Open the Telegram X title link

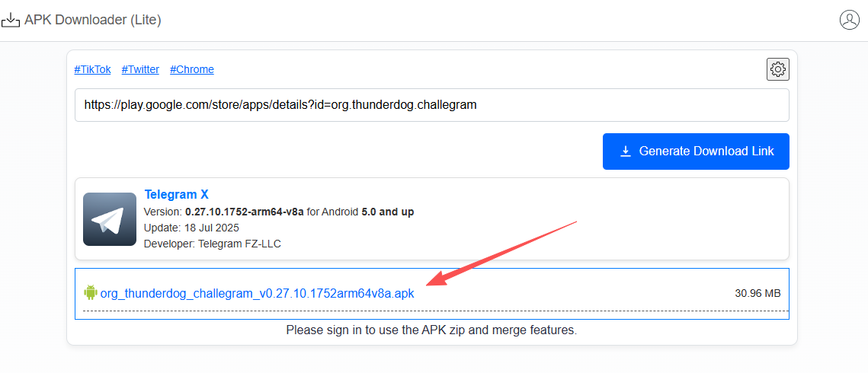pos(176,195)
